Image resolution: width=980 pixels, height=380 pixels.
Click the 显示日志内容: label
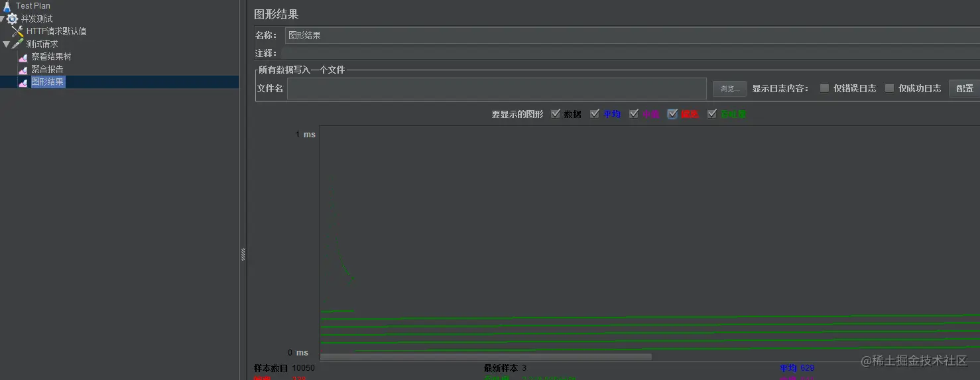pos(780,88)
